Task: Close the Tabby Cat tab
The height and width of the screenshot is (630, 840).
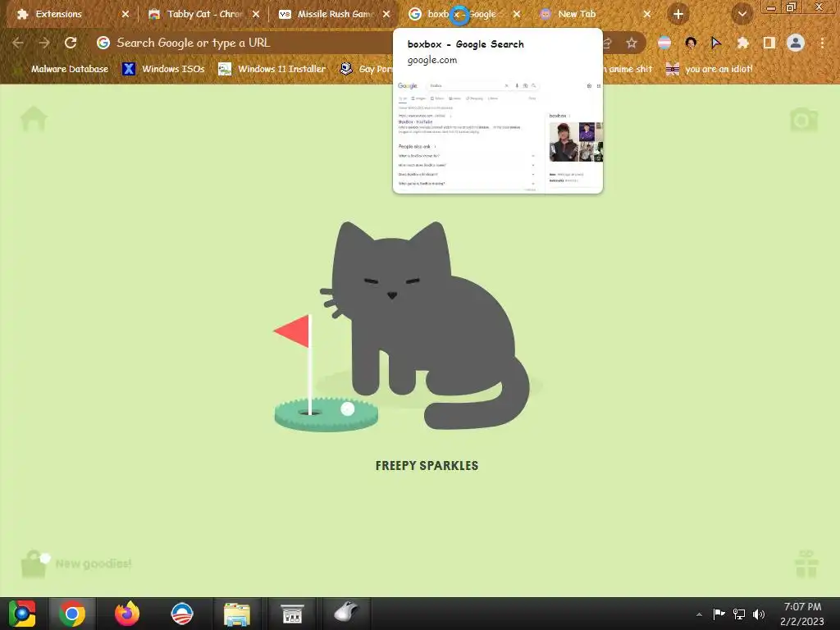Action: 256,15
